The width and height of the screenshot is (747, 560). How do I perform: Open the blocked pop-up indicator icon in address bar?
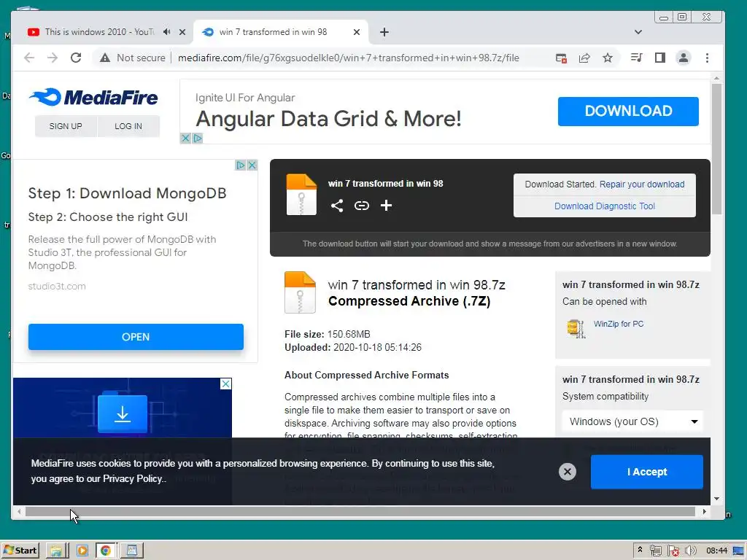[561, 58]
